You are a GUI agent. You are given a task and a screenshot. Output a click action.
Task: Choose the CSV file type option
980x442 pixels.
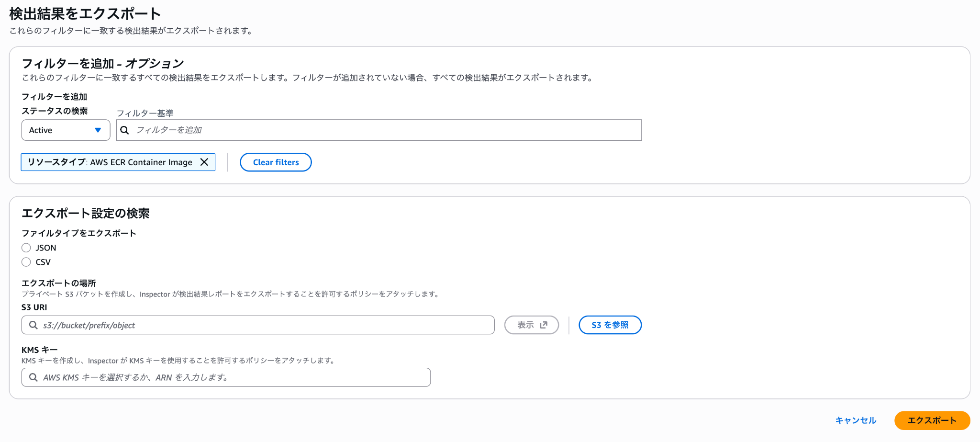click(x=26, y=262)
